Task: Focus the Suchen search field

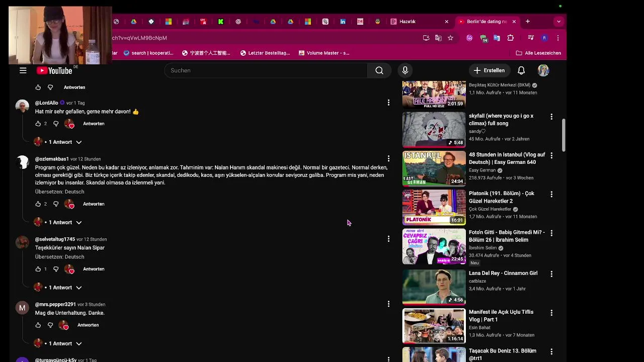Action: coord(266,70)
